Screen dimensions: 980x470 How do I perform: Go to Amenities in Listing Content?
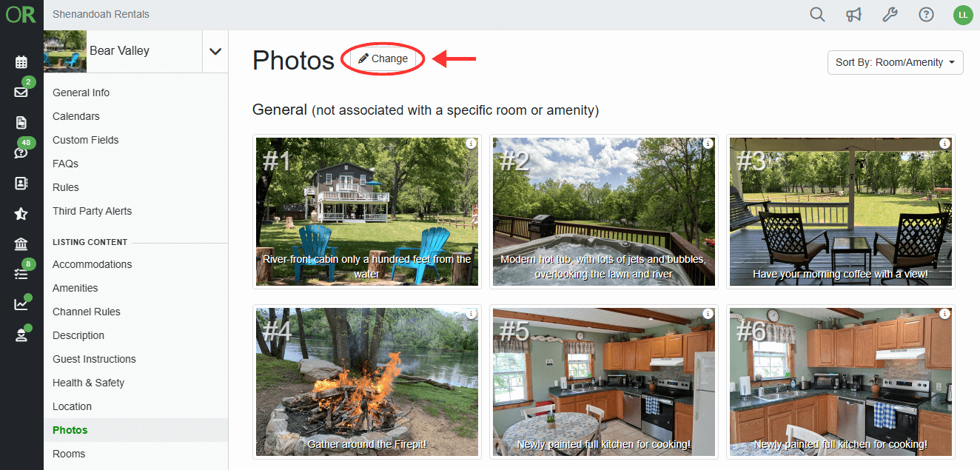coord(75,288)
